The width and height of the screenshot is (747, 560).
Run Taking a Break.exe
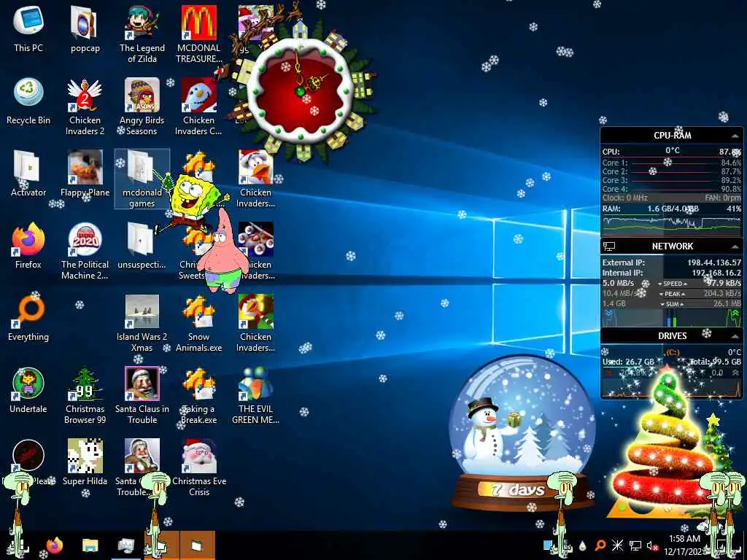pos(198,395)
